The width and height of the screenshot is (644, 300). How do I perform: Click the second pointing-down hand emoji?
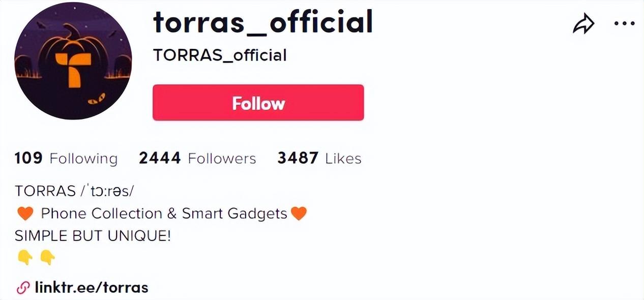47,258
